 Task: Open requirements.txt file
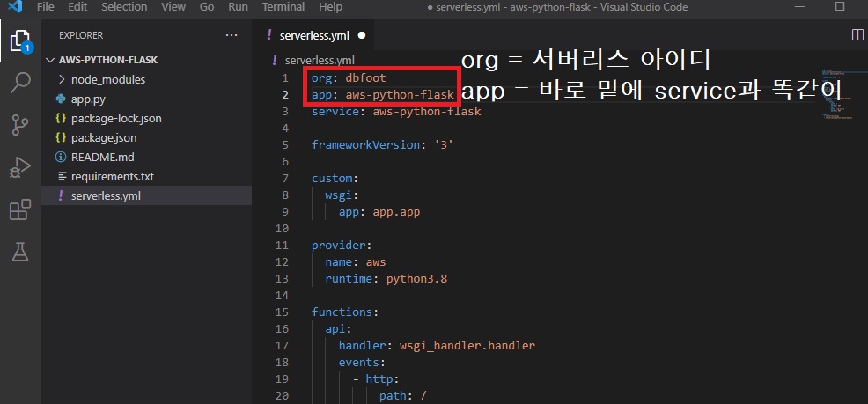tap(146, 177)
